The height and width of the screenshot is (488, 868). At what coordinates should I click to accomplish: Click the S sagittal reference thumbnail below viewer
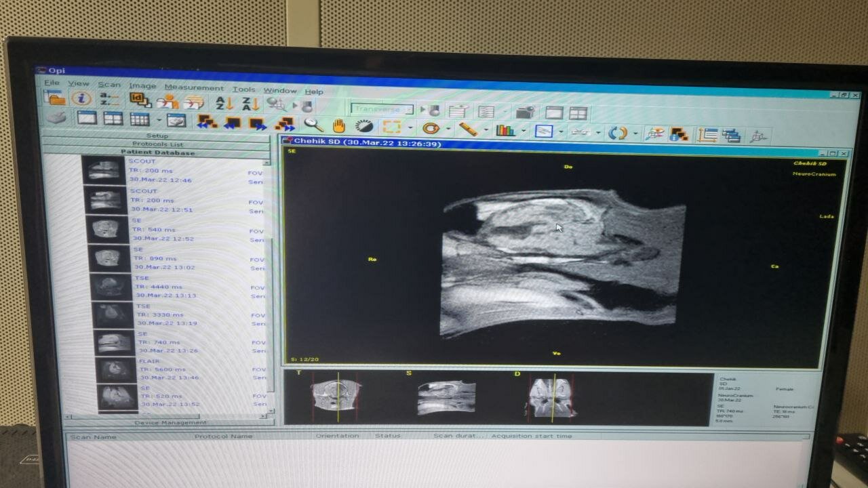(x=446, y=398)
